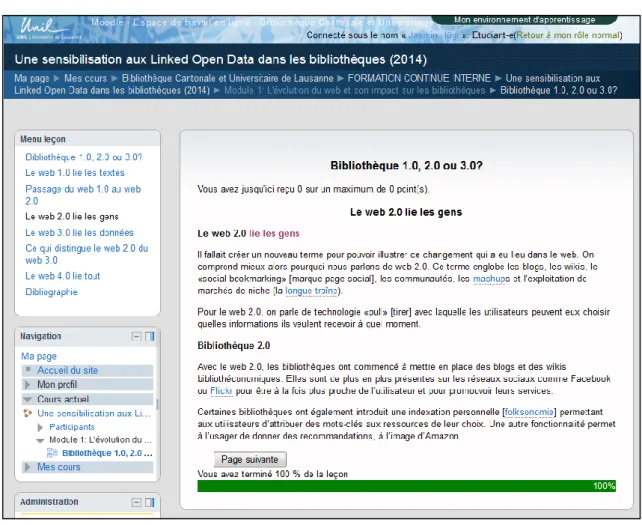Collapse the Navigation block with minus icon

click(x=136, y=337)
